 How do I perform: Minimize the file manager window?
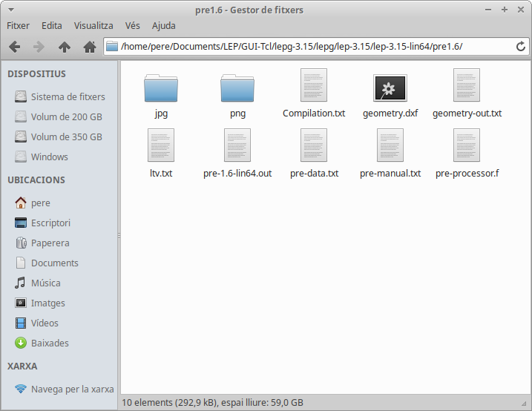488,10
